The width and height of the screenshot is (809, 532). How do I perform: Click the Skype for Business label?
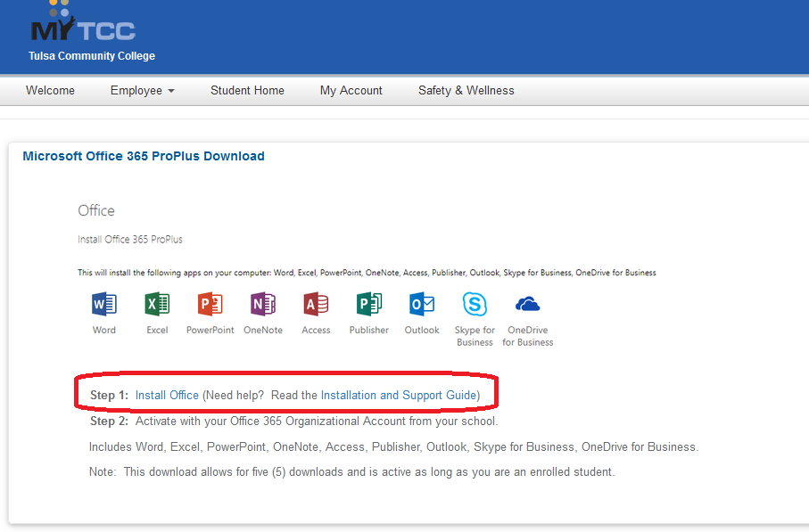coord(475,336)
